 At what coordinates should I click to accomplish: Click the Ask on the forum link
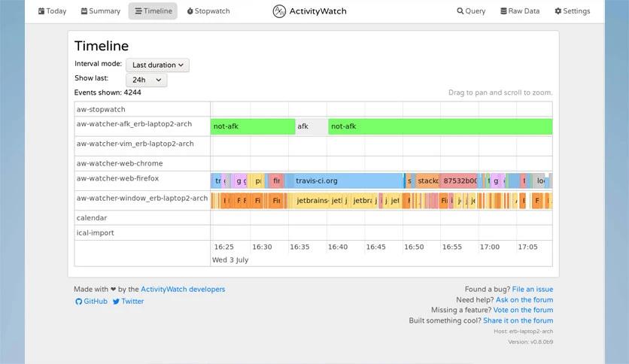tap(524, 299)
